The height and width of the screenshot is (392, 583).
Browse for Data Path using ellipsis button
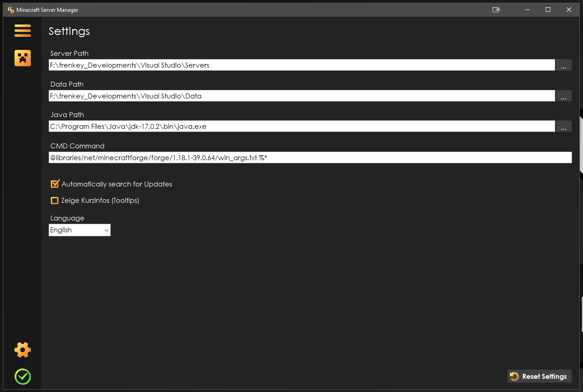[x=563, y=96]
